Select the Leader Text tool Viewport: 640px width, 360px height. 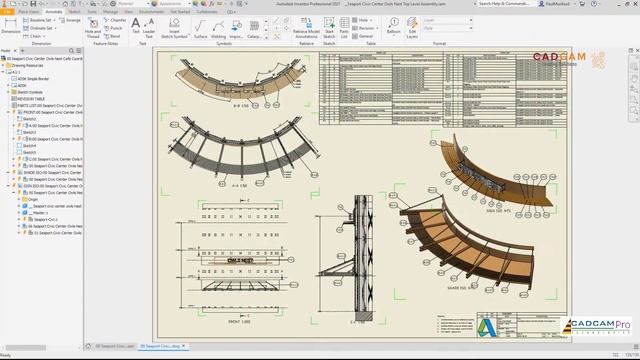149,28
